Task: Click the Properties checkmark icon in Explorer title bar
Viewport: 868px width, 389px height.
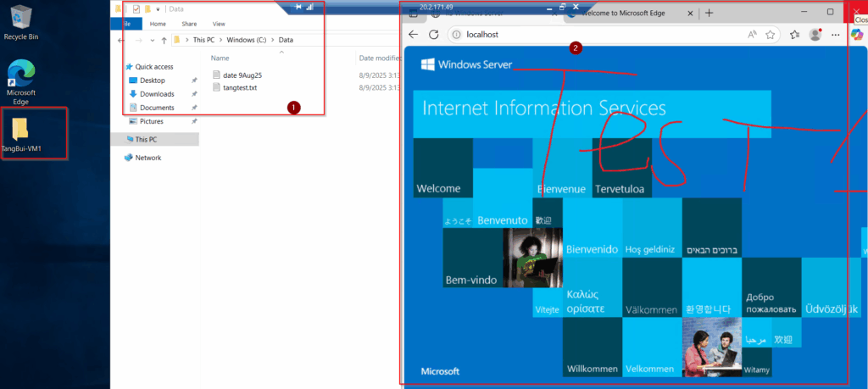Action: [136, 8]
